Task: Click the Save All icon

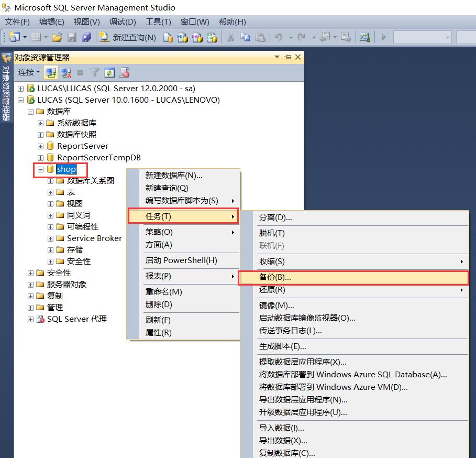Action: tap(86, 37)
